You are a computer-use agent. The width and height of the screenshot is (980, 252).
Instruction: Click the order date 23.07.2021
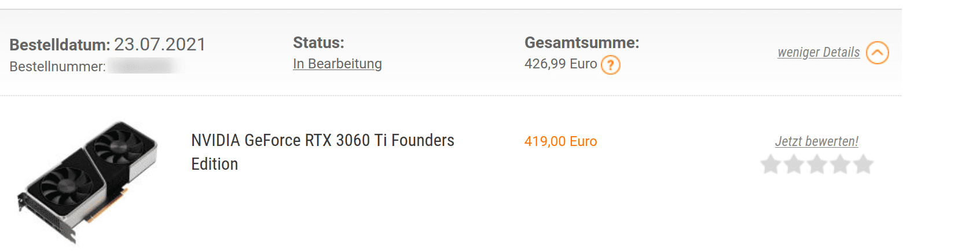coord(160,45)
